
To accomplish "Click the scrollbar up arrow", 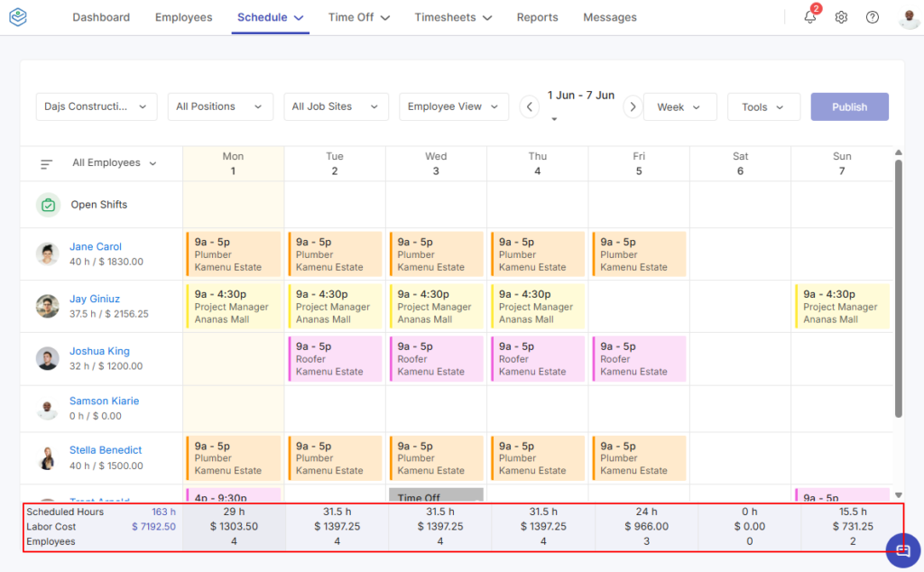I will [x=899, y=152].
